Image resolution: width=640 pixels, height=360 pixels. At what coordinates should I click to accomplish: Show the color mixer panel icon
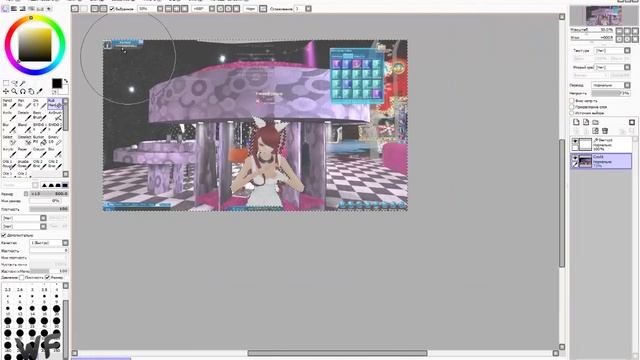point(31,9)
